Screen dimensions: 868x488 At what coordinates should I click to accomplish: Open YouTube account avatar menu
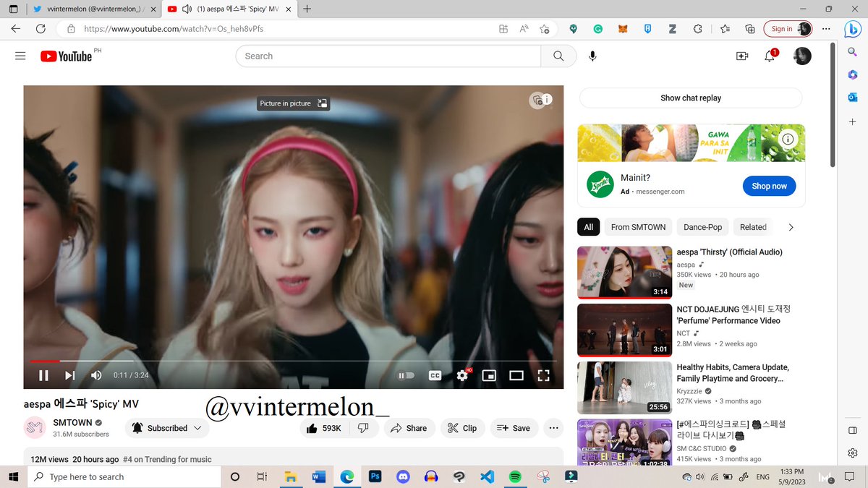click(802, 56)
